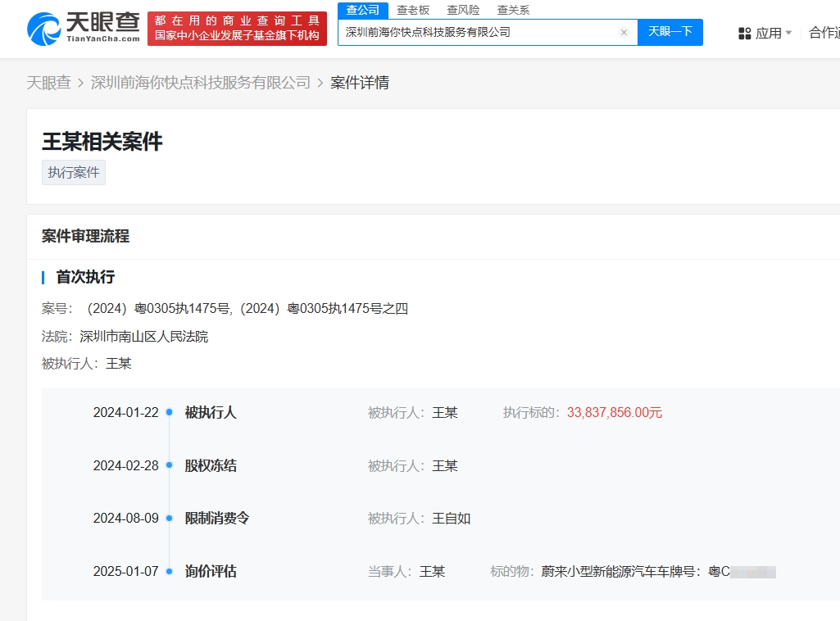
Task: Click the 执行案件 tag
Action: [73, 172]
